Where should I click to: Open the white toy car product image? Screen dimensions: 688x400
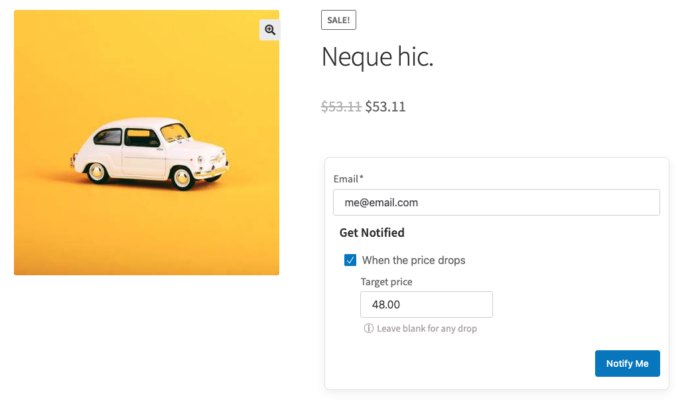pos(147,143)
